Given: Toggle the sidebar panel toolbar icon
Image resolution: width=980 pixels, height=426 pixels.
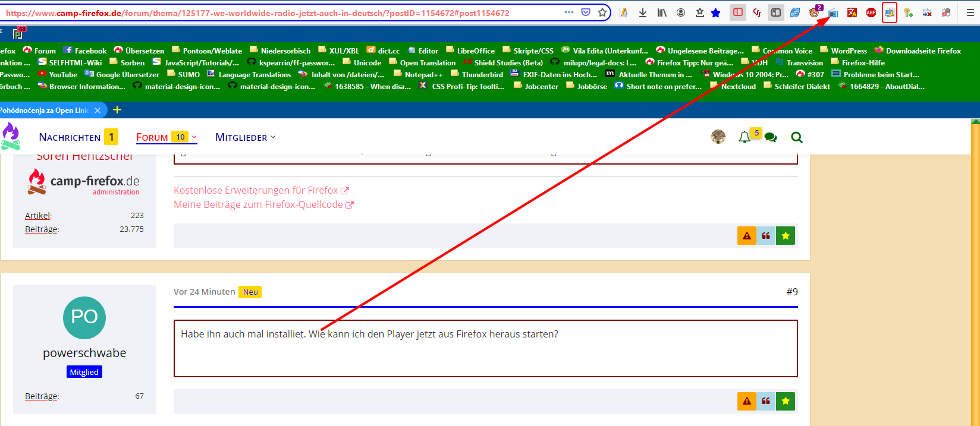Looking at the screenshot, I should pyautogui.click(x=776, y=12).
